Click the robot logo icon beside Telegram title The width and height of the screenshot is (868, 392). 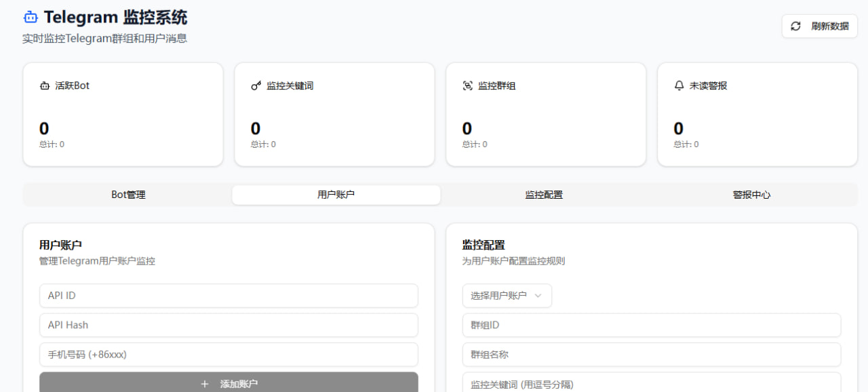(x=31, y=18)
